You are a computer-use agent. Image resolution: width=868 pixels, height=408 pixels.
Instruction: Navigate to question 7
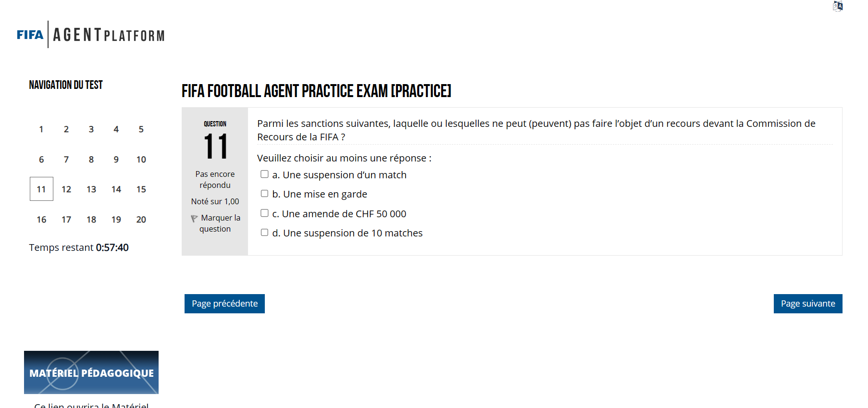click(x=66, y=159)
